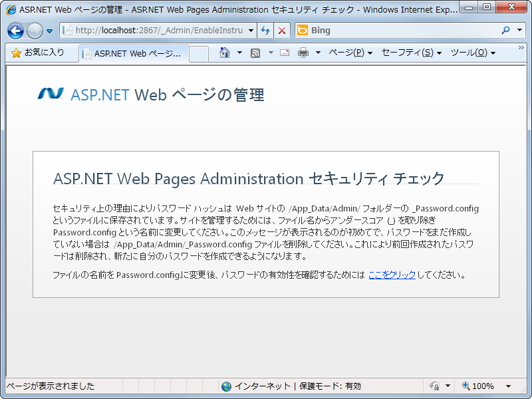Click the ここをクリック link
Viewport: 532px width, 399px height.
392,273
